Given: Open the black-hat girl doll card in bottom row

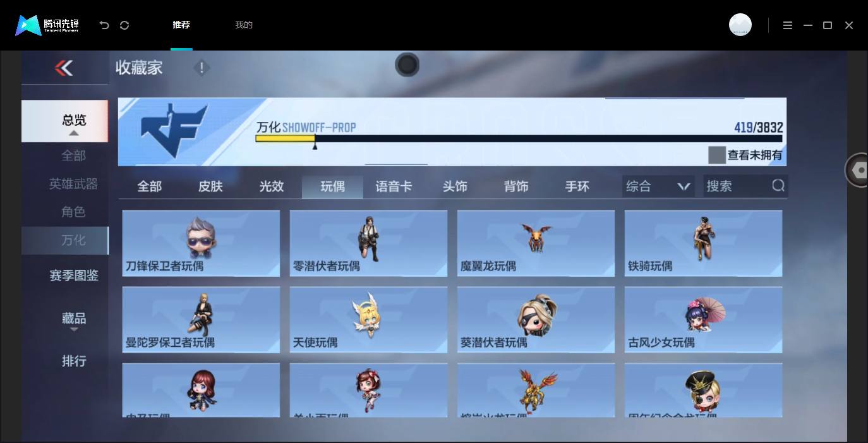Looking at the screenshot, I should pos(703,390).
